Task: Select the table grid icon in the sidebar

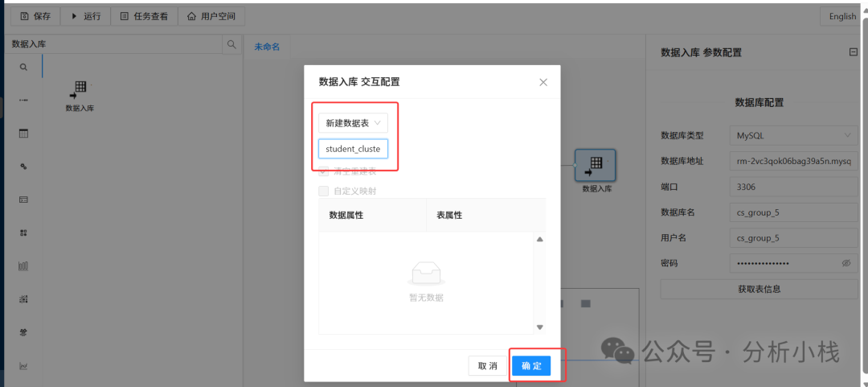Action: [23, 134]
